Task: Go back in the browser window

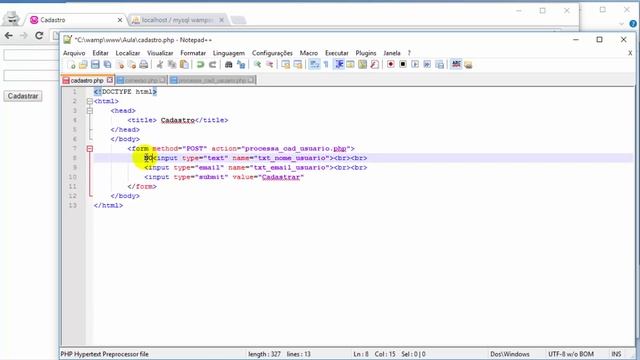Action: 9,36
